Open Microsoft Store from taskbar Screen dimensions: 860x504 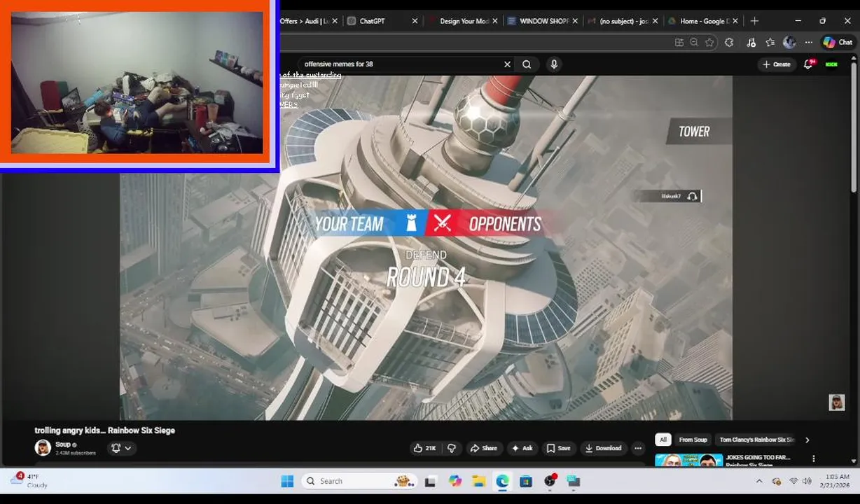526,481
